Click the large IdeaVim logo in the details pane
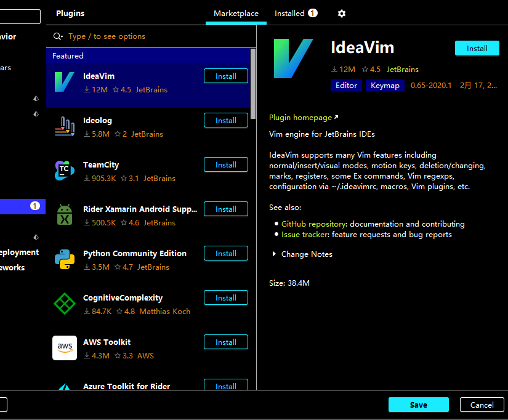508x420 pixels. [x=293, y=59]
